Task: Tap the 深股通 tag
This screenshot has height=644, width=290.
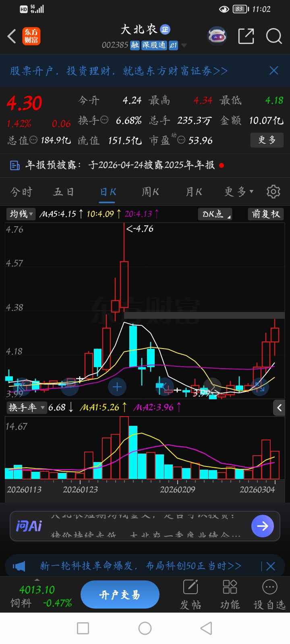Action: click(154, 45)
